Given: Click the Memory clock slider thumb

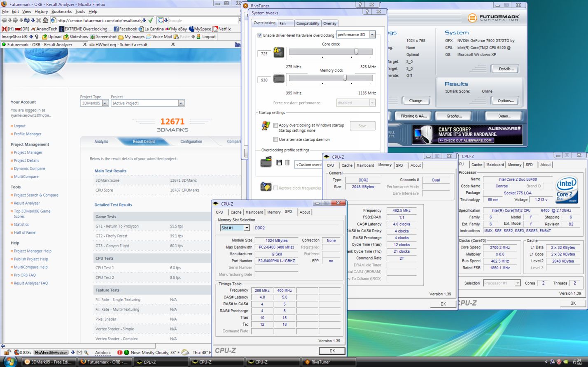Looking at the screenshot, I should pyautogui.click(x=345, y=78).
